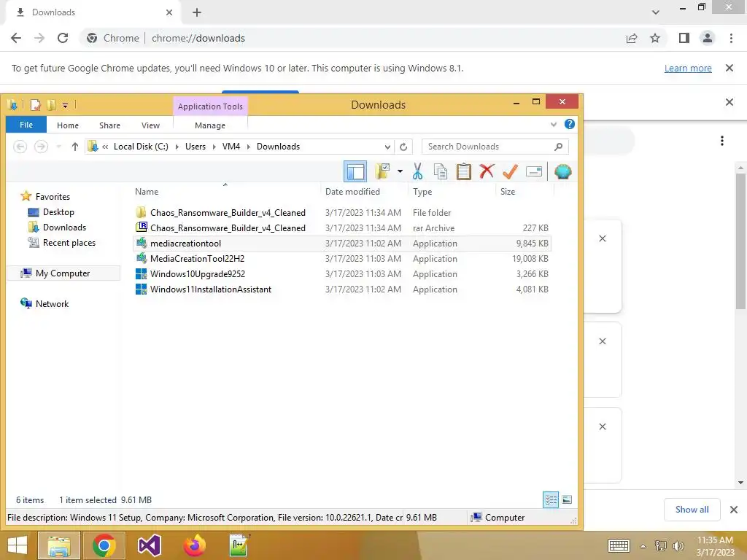Click the orange checkmark Properties icon

(x=510, y=171)
